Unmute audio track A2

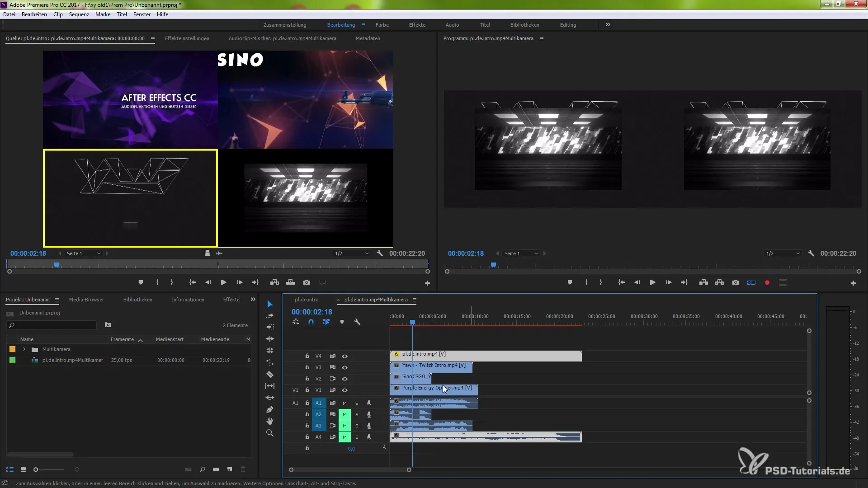(344, 414)
